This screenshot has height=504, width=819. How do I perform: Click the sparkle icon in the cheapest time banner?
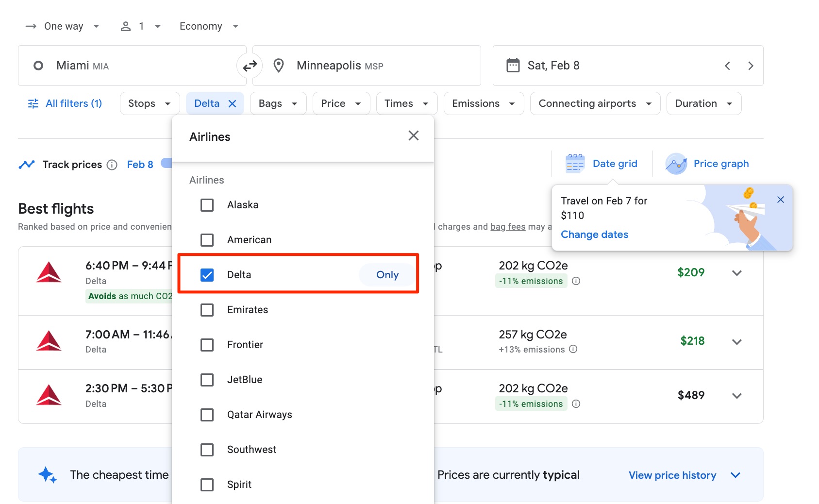point(47,474)
